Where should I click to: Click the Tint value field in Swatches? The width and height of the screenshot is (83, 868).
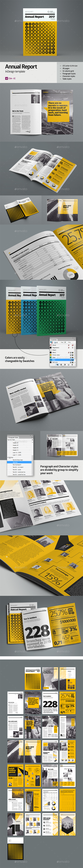click(65, 342)
